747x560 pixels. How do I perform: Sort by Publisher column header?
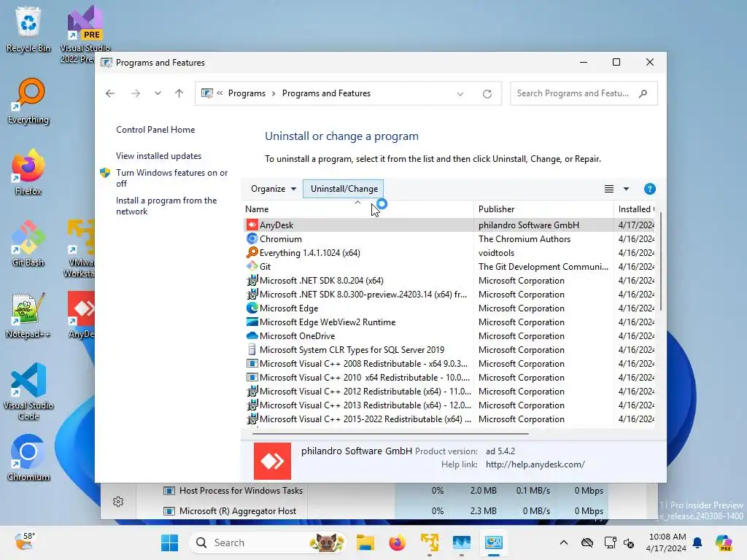click(x=543, y=209)
